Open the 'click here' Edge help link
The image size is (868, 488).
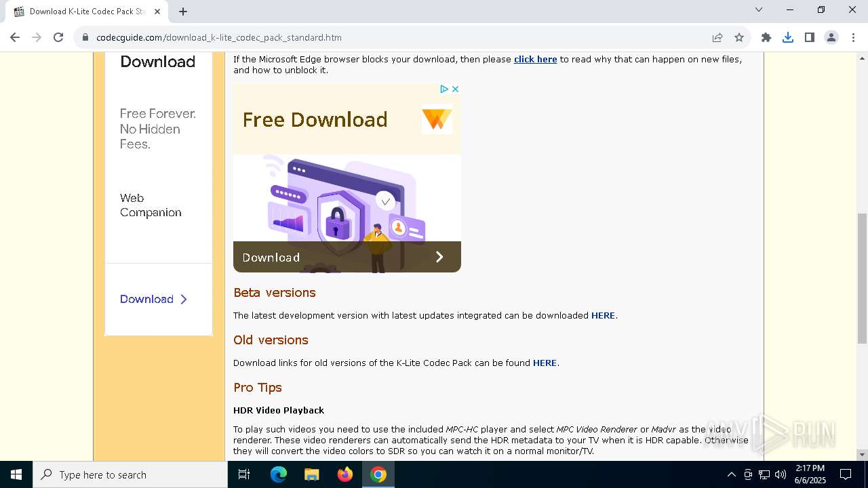click(535, 60)
